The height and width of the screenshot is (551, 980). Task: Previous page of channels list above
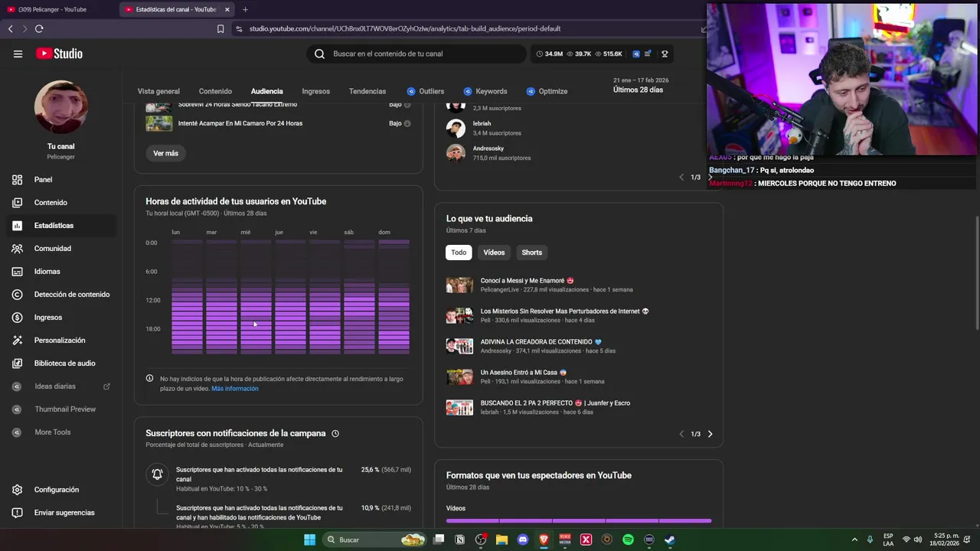681,177
